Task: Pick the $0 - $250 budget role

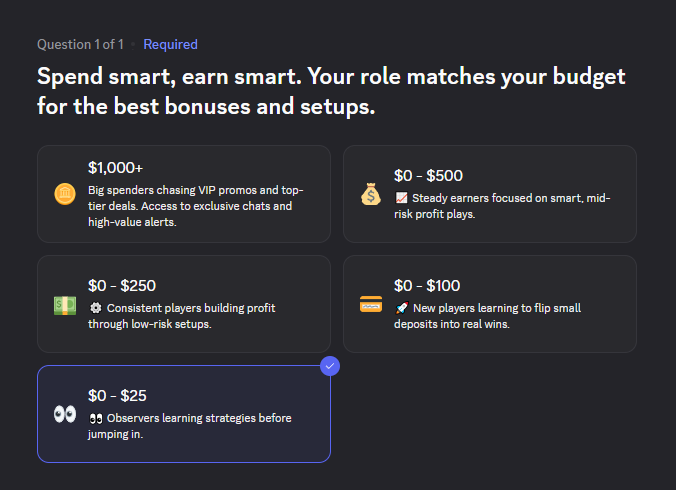Action: 184,304
